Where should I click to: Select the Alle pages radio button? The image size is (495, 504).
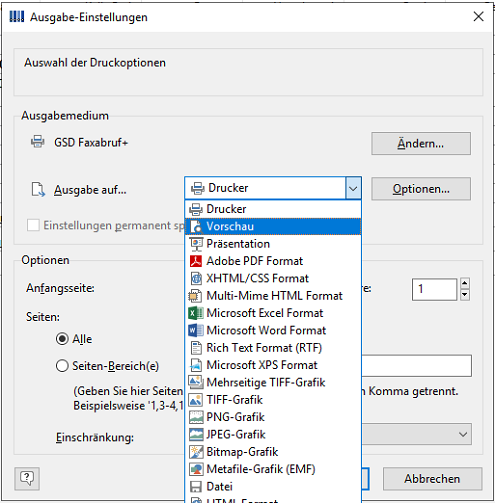[x=62, y=339]
